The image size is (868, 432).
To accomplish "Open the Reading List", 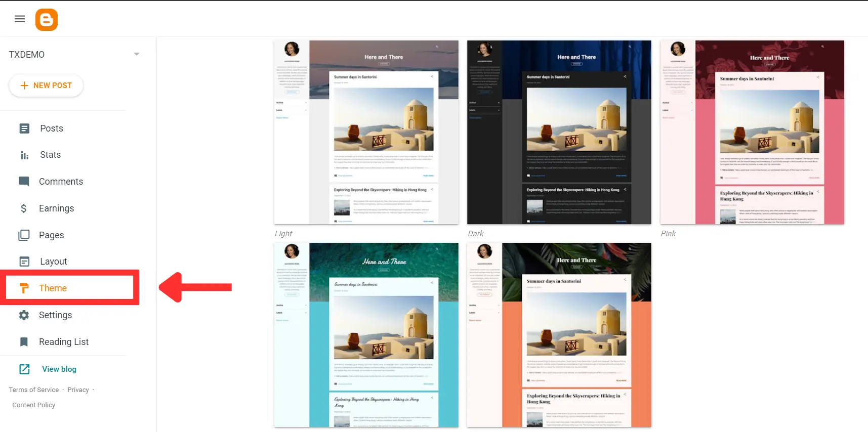I will tap(64, 342).
